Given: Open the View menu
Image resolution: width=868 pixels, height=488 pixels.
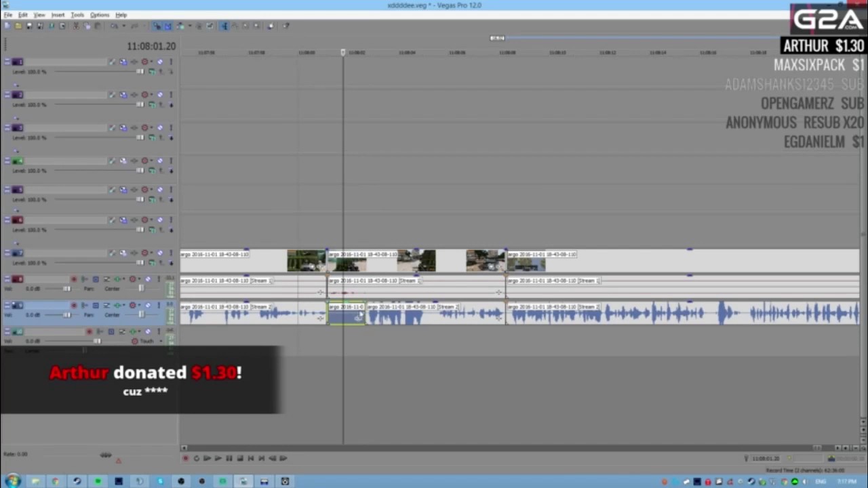Looking at the screenshot, I should pyautogui.click(x=39, y=15).
